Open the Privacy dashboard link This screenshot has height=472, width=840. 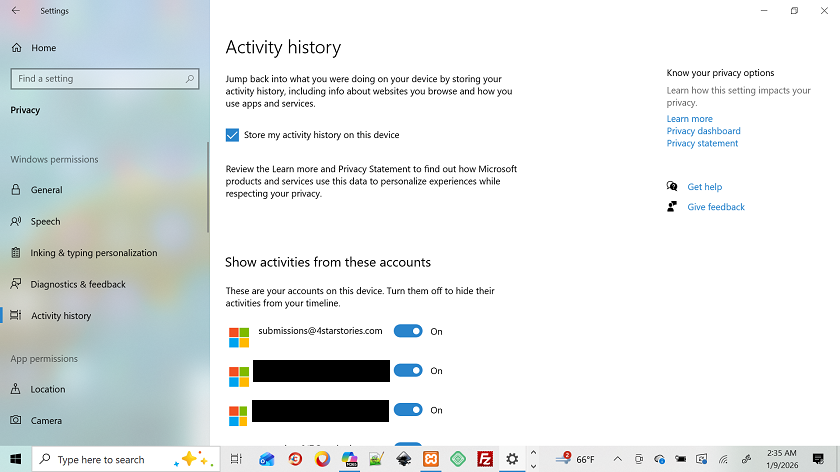coord(703,131)
